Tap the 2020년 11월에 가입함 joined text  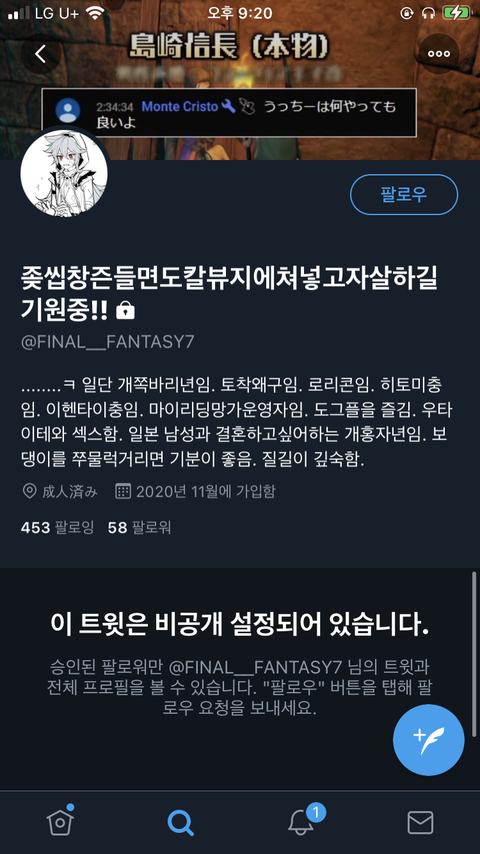coord(205,492)
